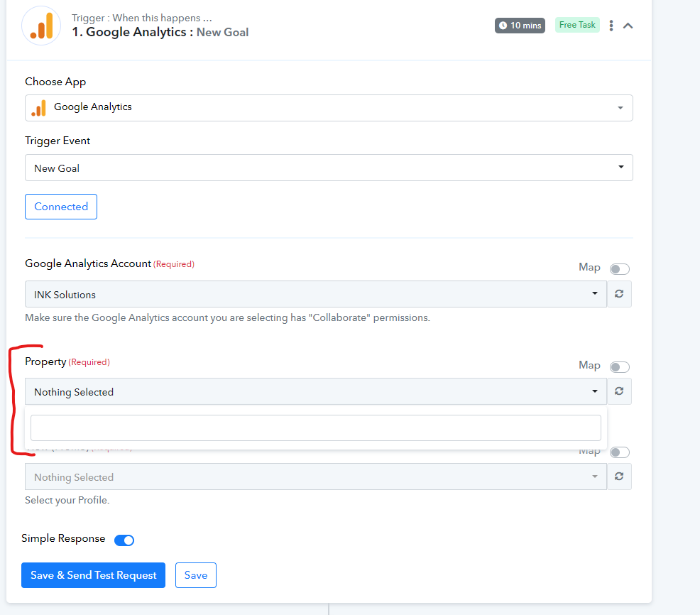Click the Property search input box
The width and height of the screenshot is (700, 615).
tap(316, 428)
